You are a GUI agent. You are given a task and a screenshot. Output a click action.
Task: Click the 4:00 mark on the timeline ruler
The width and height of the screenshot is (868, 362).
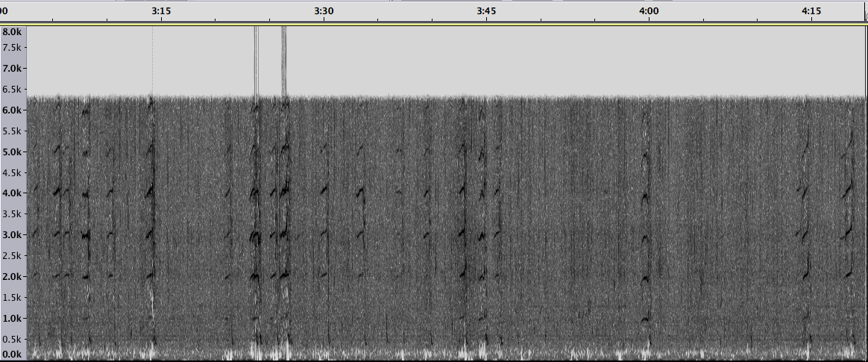[649, 10]
